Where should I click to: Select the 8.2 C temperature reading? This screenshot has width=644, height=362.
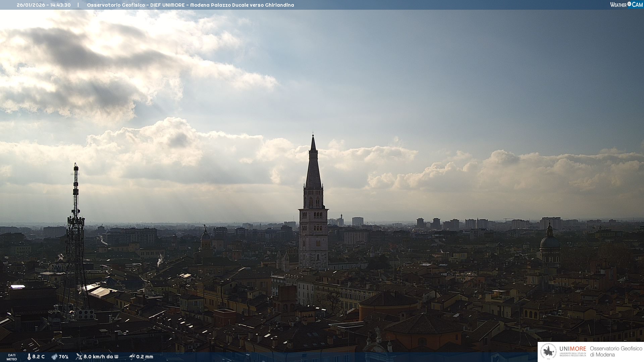pyautogui.click(x=39, y=357)
